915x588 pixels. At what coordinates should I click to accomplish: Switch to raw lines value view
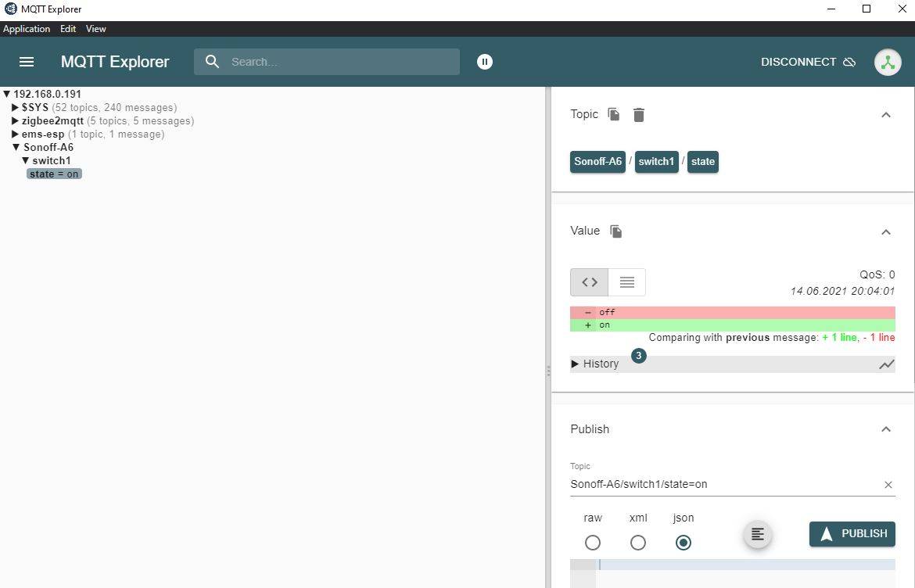pos(626,282)
